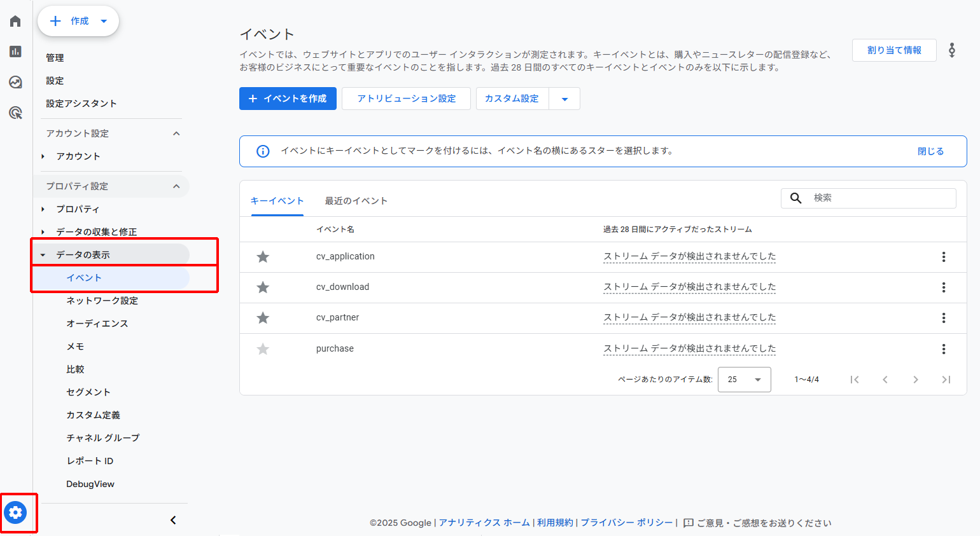Open the three-dot menu for purchase event

pos(944,348)
